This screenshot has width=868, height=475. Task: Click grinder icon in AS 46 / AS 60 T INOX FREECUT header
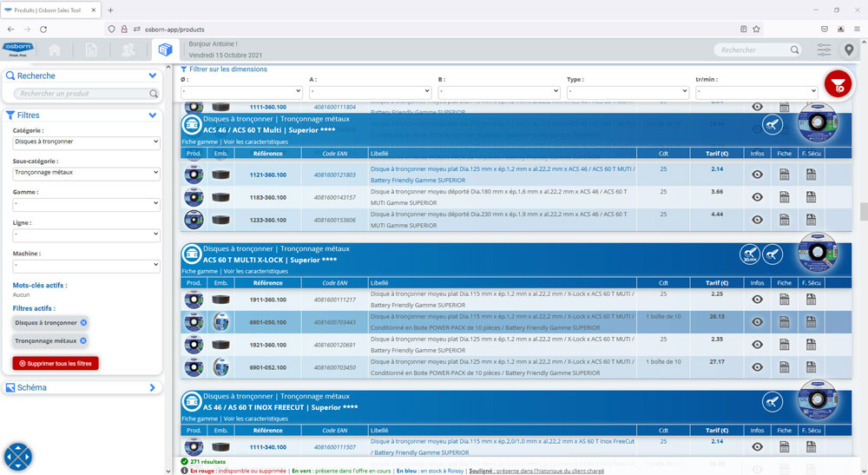773,402
